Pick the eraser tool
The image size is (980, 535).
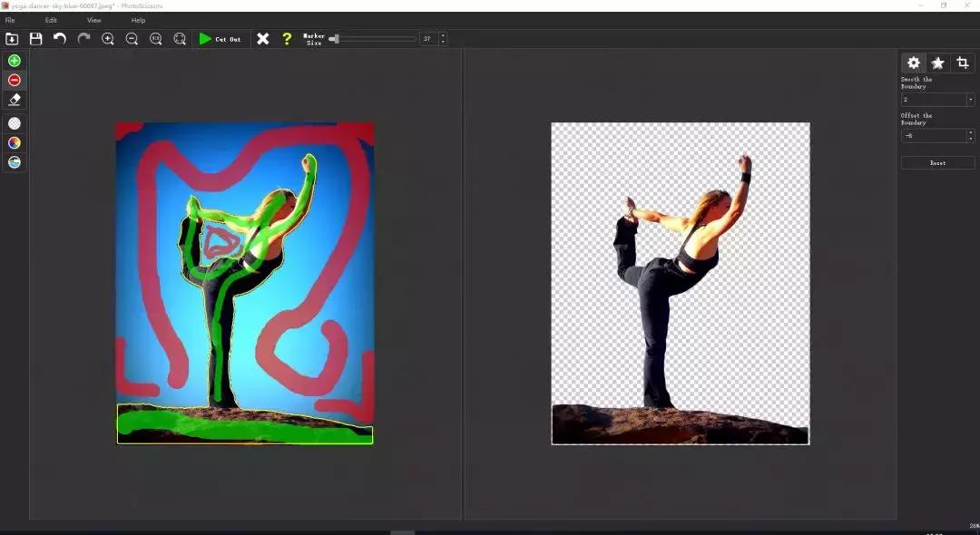pos(15,100)
